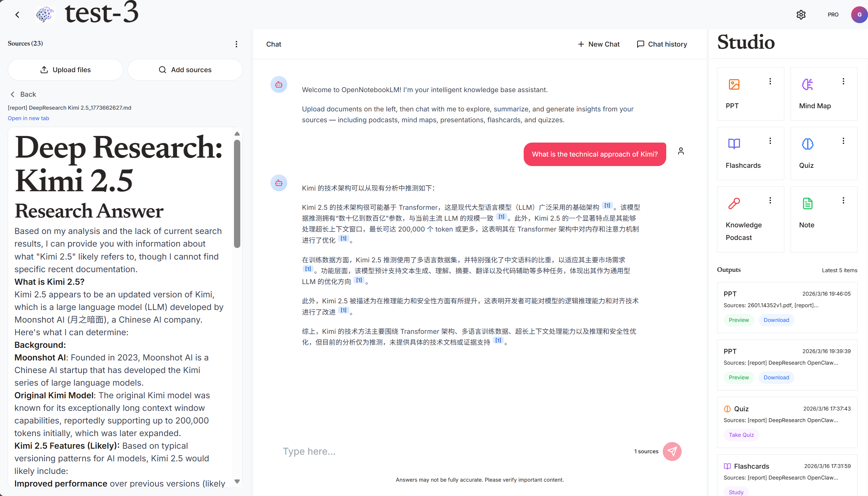The image size is (868, 496).
Task: Open settings via the gear icon
Action: 801,15
